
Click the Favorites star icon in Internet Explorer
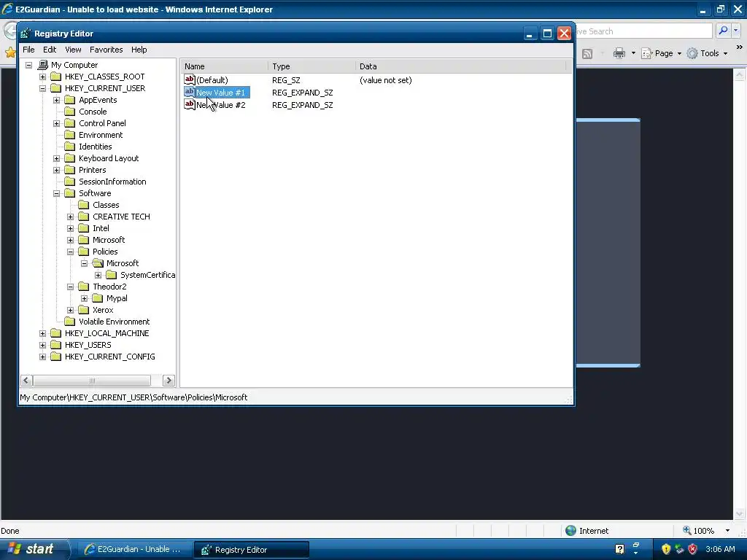coord(9,52)
